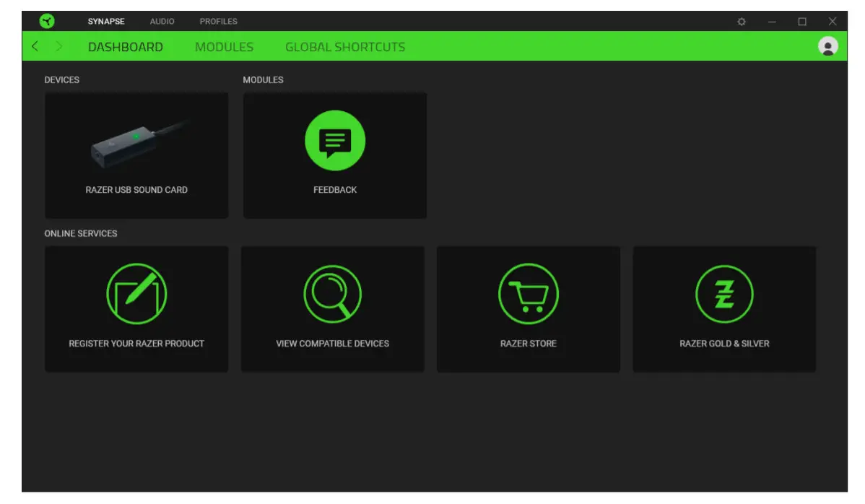Click the back navigation arrow
865x504 pixels.
tap(35, 45)
